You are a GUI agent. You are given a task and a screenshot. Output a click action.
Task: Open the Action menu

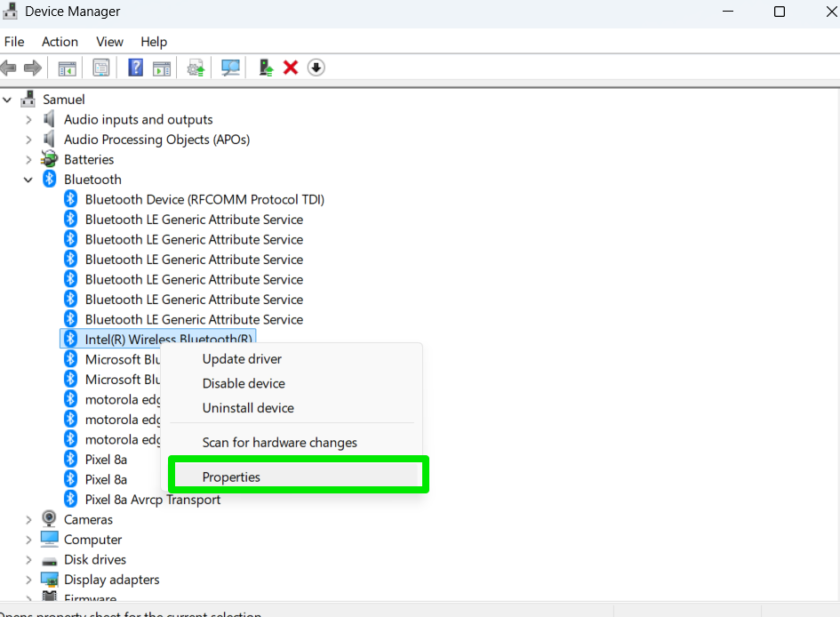pyautogui.click(x=60, y=42)
